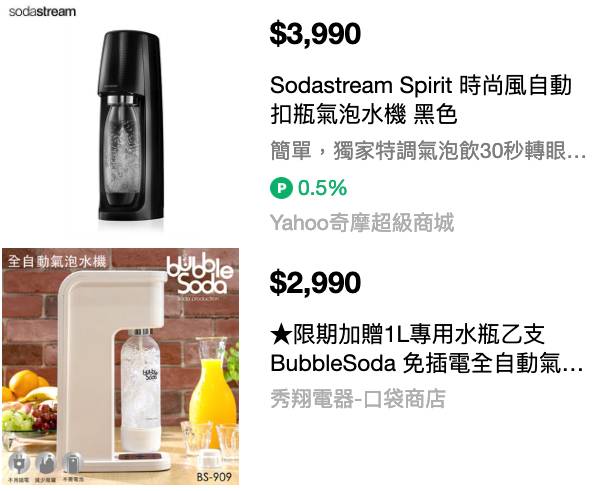
Task: Click the battery icon on BubbleSoda image
Action: [x=72, y=462]
